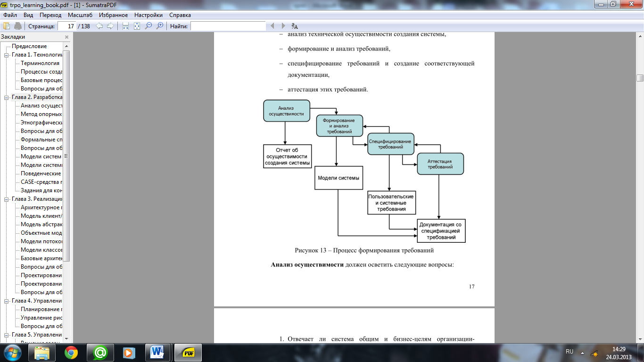Open the Метод опорных bookmark

[x=41, y=114]
